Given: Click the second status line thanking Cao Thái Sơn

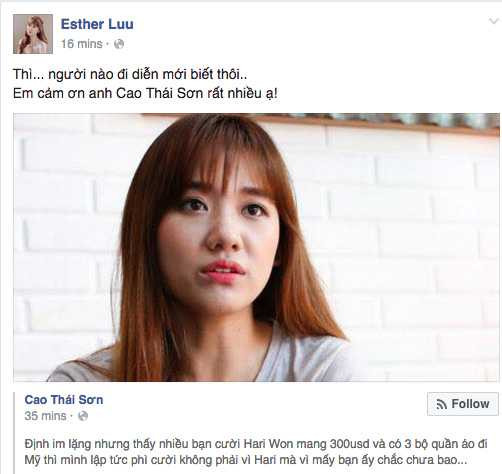Looking at the screenshot, I should click(x=145, y=93).
